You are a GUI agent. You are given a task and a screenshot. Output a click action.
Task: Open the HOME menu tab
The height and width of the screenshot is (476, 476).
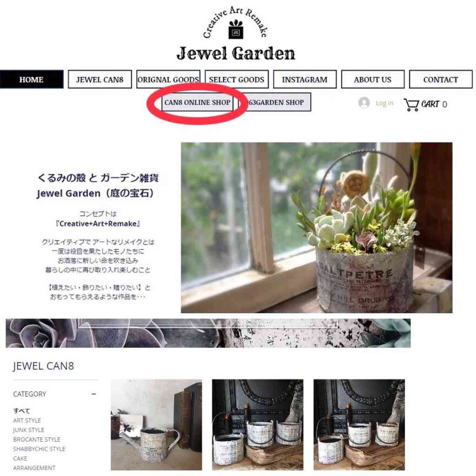pos(31,79)
